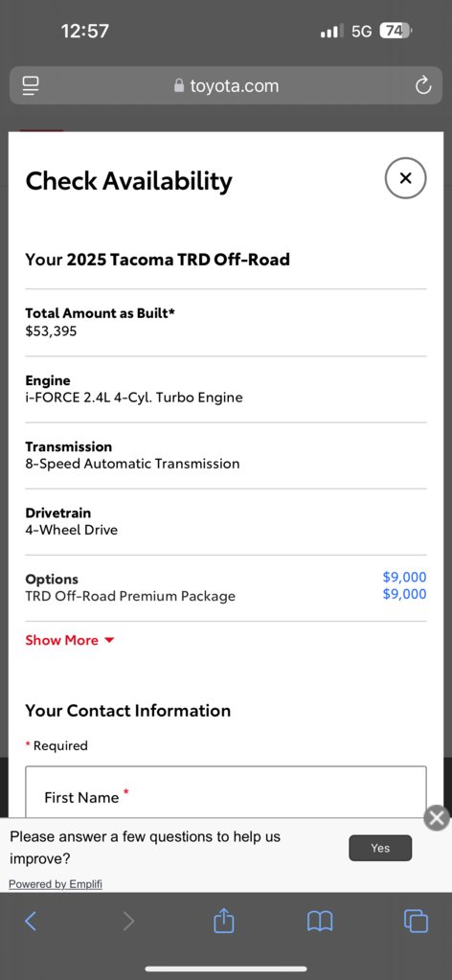Reload the toyota.com page
The height and width of the screenshot is (980, 452).
pos(423,85)
